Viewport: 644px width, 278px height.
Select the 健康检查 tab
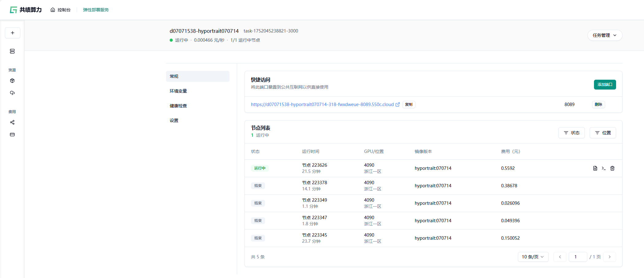(178, 106)
